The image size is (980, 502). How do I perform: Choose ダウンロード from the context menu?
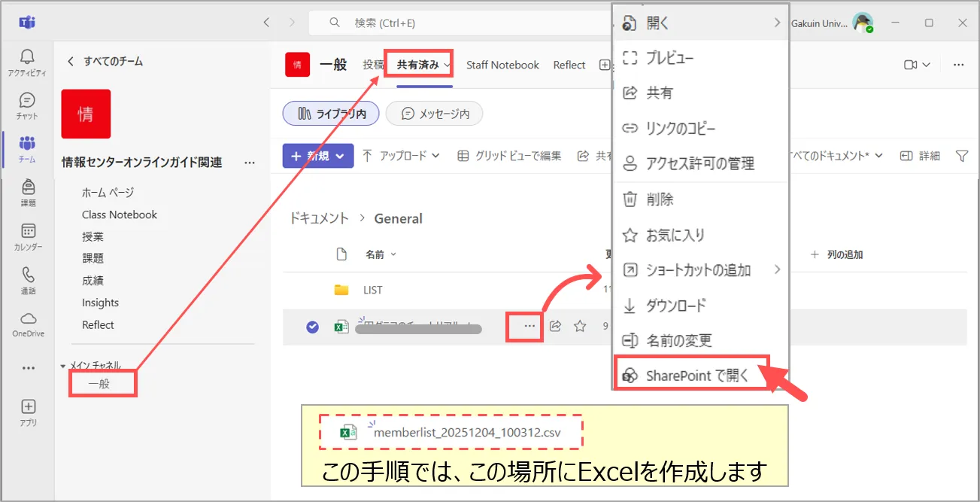tap(675, 306)
